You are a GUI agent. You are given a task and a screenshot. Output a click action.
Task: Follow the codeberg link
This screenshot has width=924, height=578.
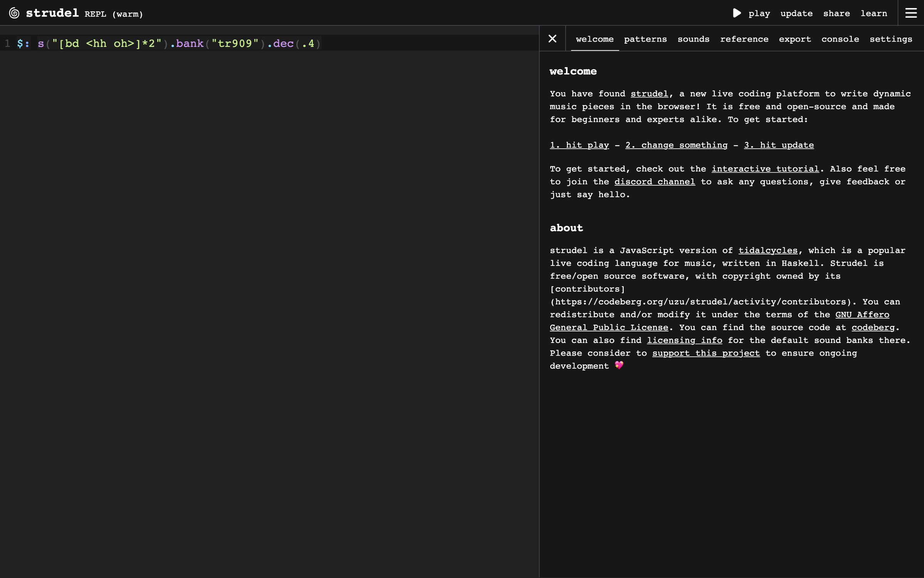pos(873,327)
